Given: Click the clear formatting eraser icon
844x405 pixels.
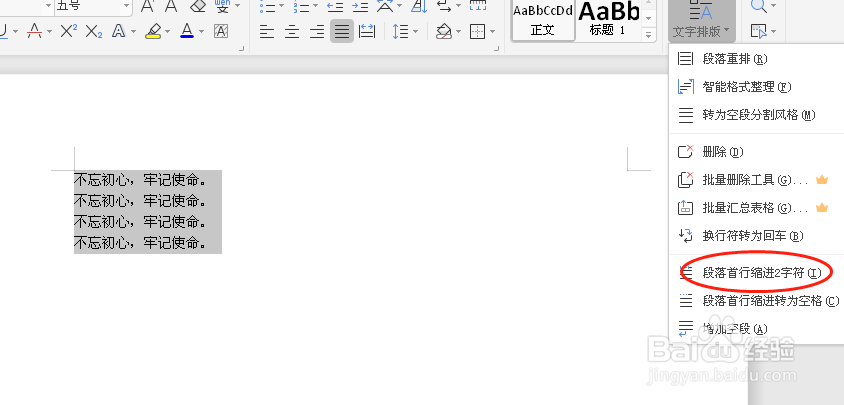Looking at the screenshot, I should [198, 6].
